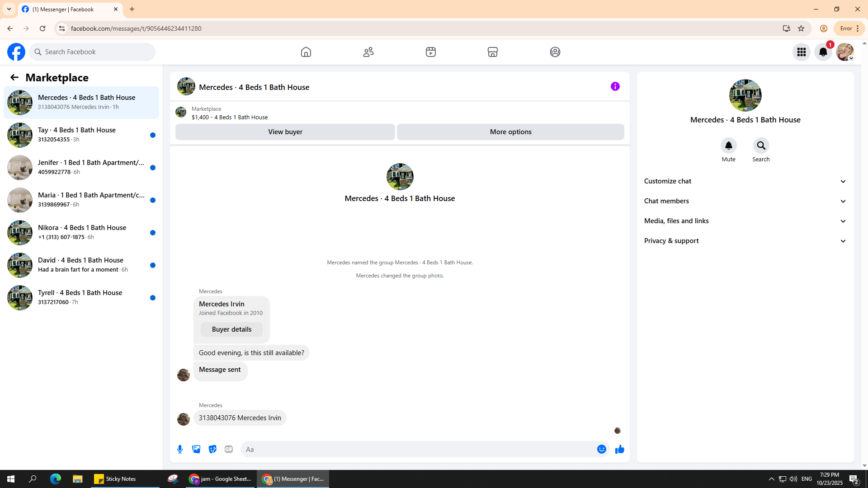Send a thumbs-up like
This screenshot has width=868, height=488.
click(x=619, y=449)
